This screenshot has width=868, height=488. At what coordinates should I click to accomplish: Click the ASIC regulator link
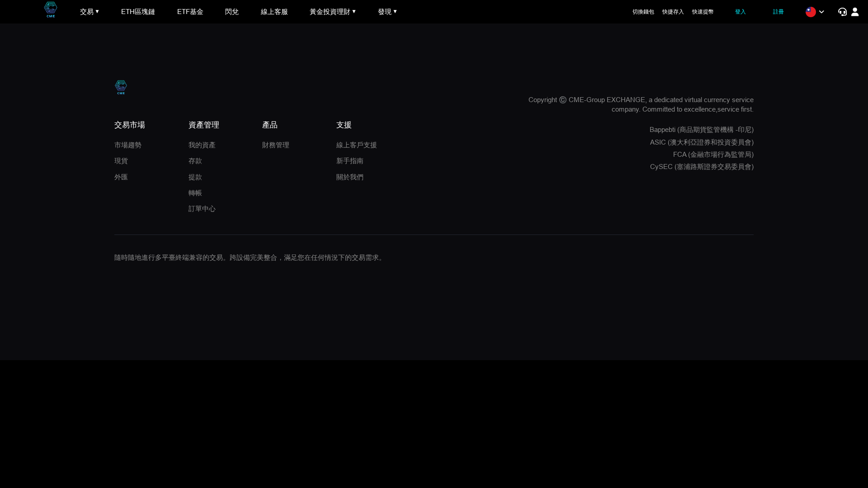point(702,142)
